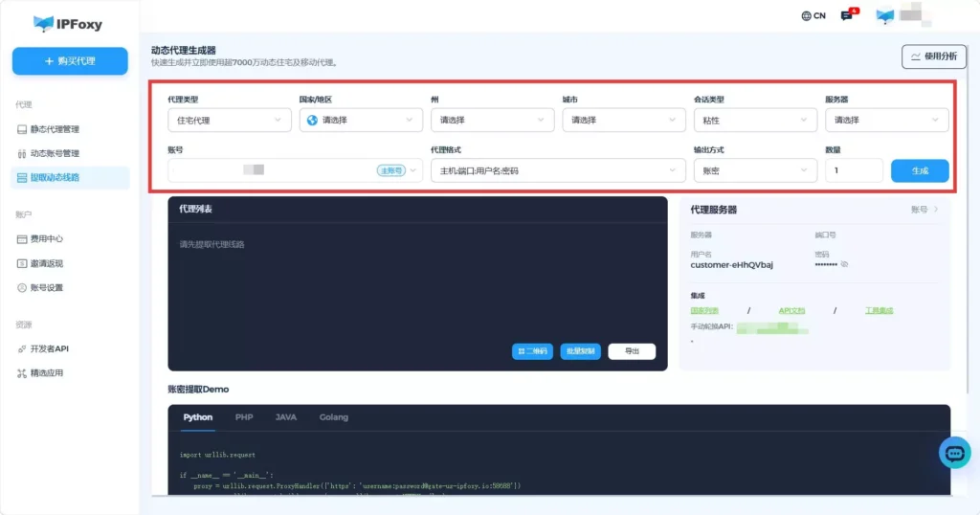This screenshot has height=515, width=980.
Task: Click the fox avatar in header
Action: coord(885,15)
